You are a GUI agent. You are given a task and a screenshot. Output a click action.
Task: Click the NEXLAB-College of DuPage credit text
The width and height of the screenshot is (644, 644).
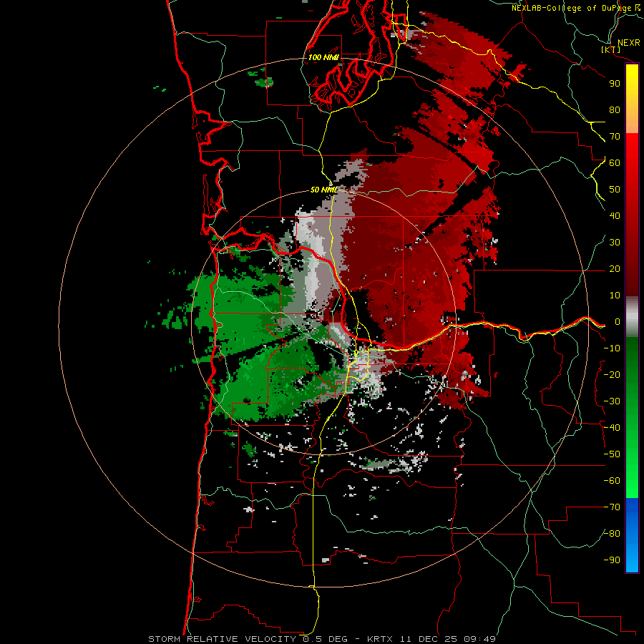(x=572, y=8)
